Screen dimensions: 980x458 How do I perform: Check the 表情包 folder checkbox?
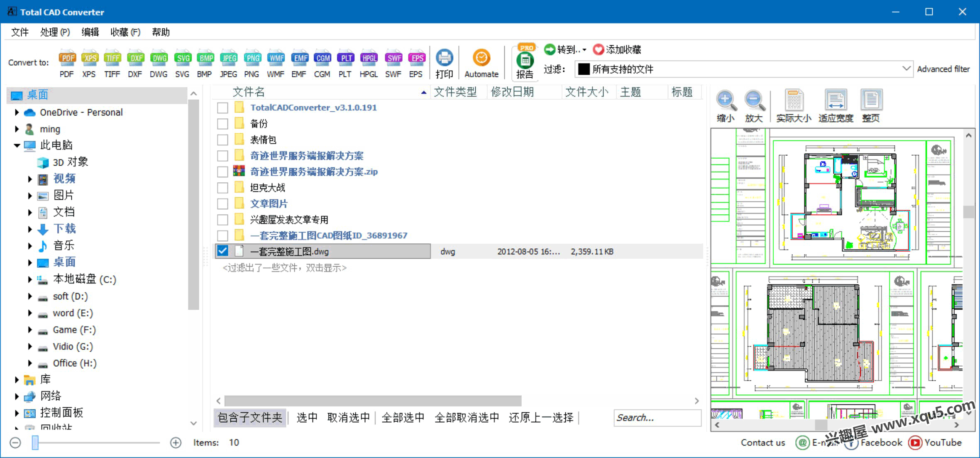tap(222, 140)
